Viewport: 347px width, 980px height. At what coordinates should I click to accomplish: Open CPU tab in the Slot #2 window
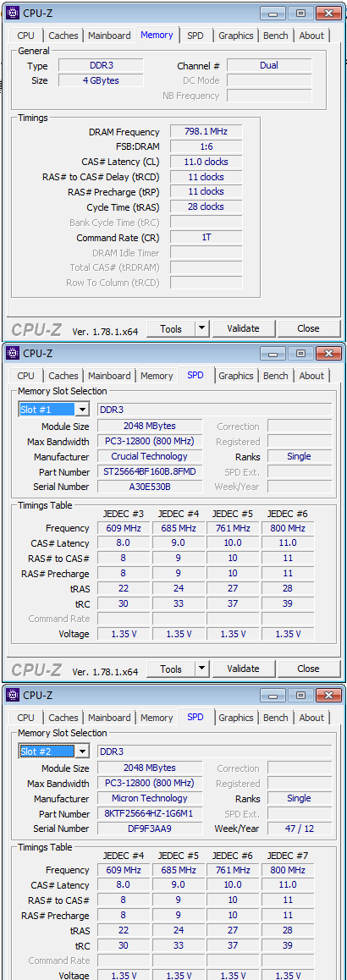[x=25, y=718]
